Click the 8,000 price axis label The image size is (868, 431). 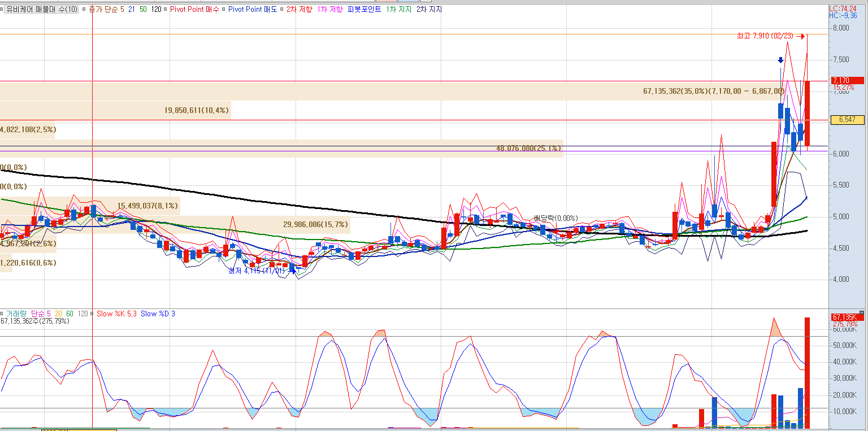[x=841, y=28]
